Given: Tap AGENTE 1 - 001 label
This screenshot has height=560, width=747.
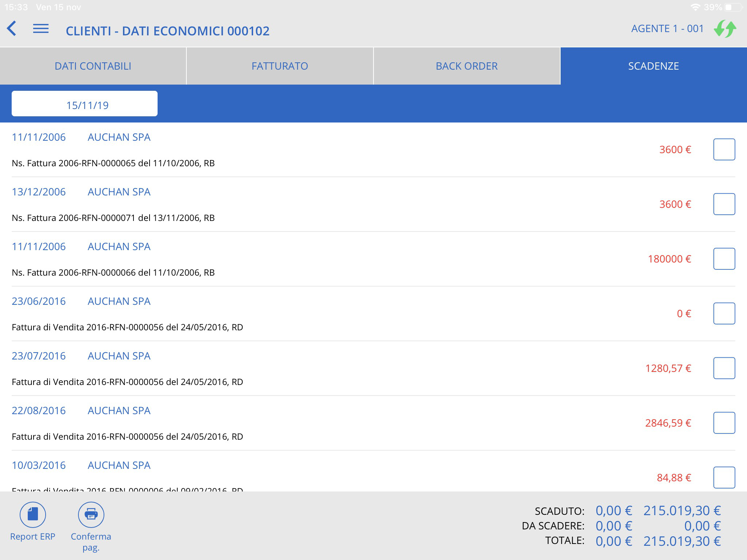Looking at the screenshot, I should tap(667, 29).
